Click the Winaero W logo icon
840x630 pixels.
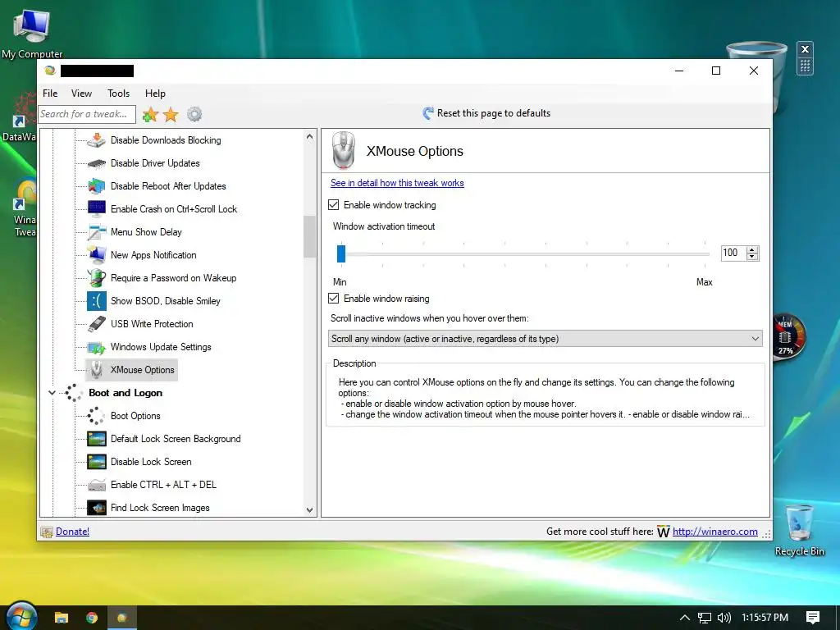[663, 532]
